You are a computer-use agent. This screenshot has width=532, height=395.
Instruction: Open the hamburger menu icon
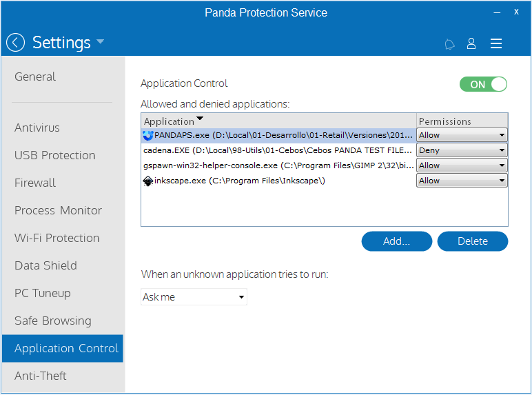click(x=495, y=43)
